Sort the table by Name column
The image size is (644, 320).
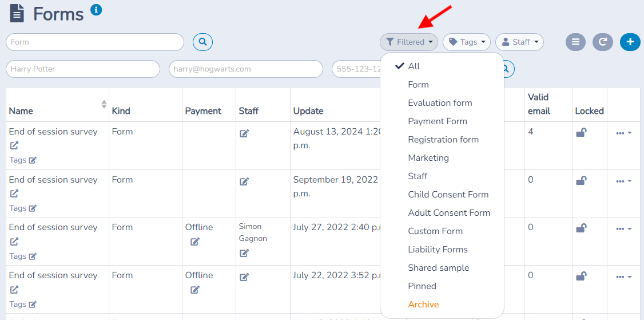point(104,104)
